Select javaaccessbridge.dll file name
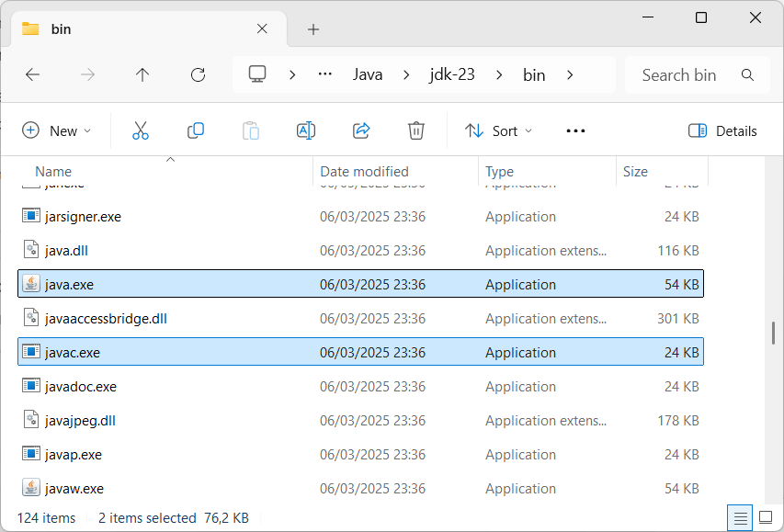The image size is (784, 532). pyautogui.click(x=106, y=319)
